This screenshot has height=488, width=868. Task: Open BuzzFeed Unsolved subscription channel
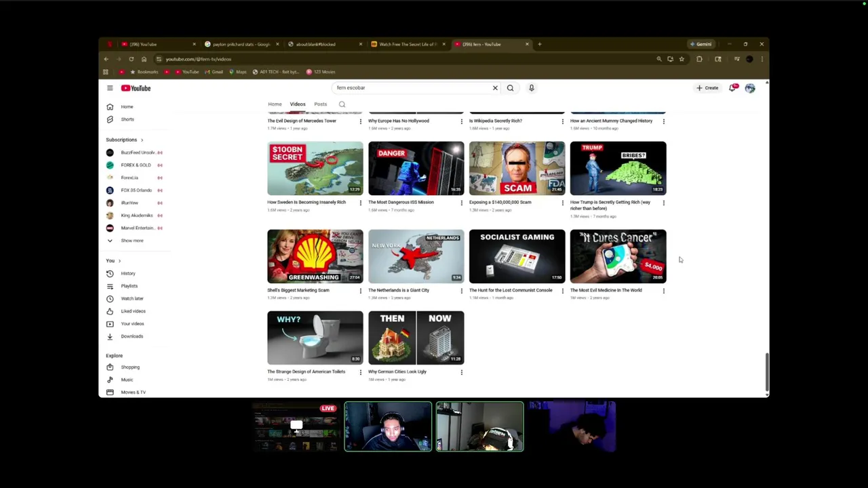click(134, 152)
